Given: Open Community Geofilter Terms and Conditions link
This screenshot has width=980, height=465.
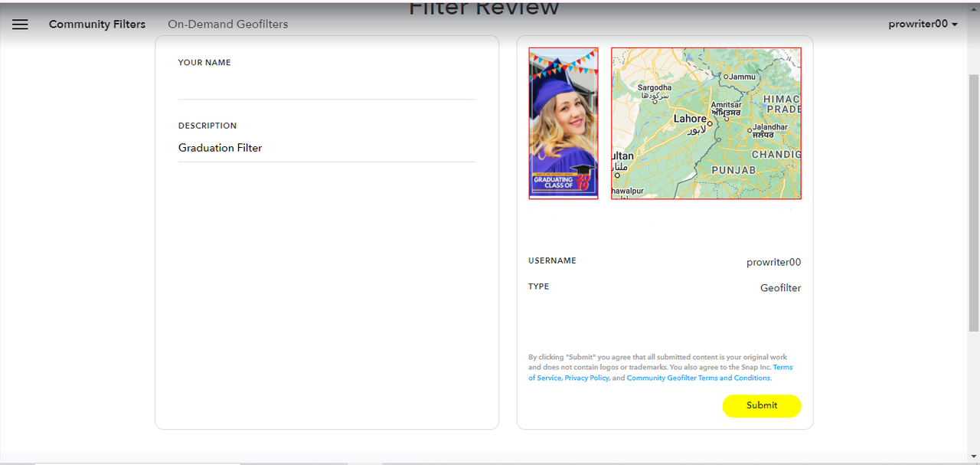Looking at the screenshot, I should 698,378.
